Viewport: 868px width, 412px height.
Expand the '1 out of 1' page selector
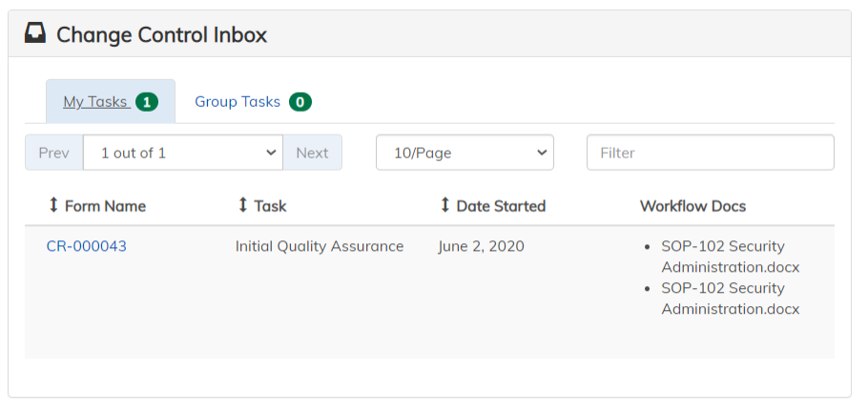tap(182, 153)
